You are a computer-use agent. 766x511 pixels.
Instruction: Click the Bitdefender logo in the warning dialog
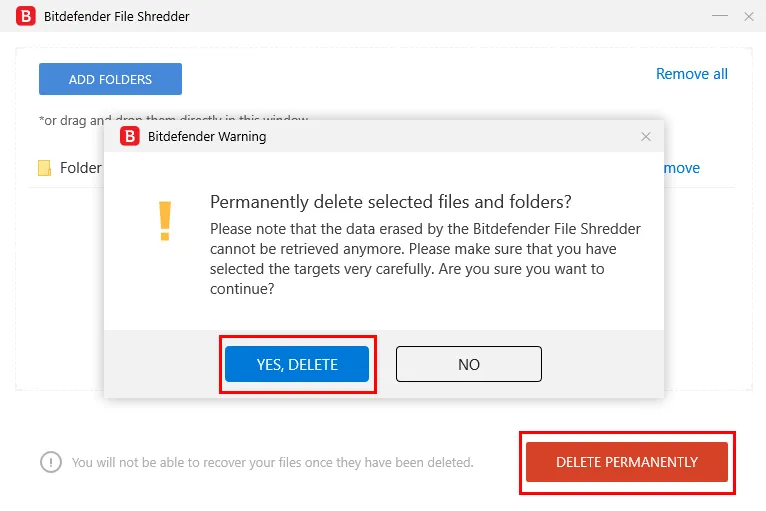point(130,136)
